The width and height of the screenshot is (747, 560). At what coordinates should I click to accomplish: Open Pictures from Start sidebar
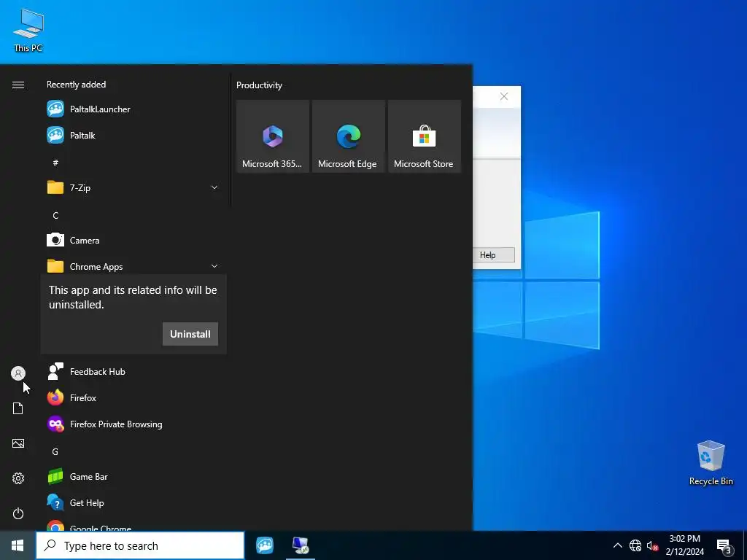18,443
